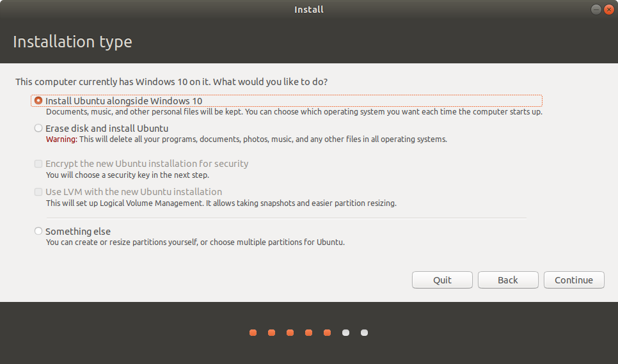Select the Something else radio button

click(38, 231)
